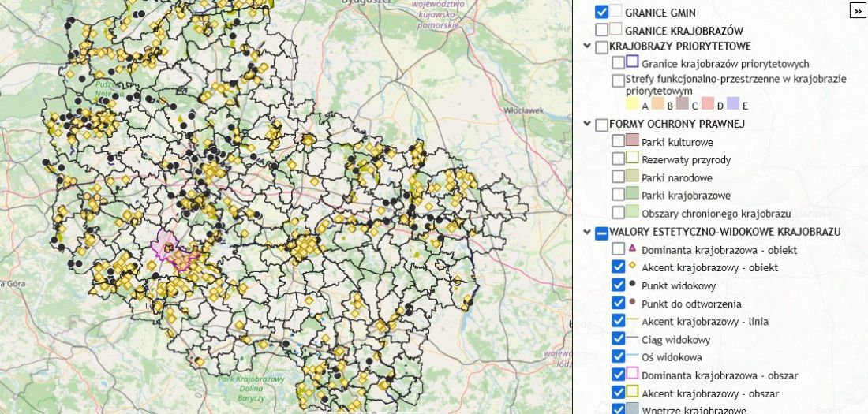Uncheck the GRANICE GMIN layer checkbox
The height and width of the screenshot is (414, 868).
point(601,12)
